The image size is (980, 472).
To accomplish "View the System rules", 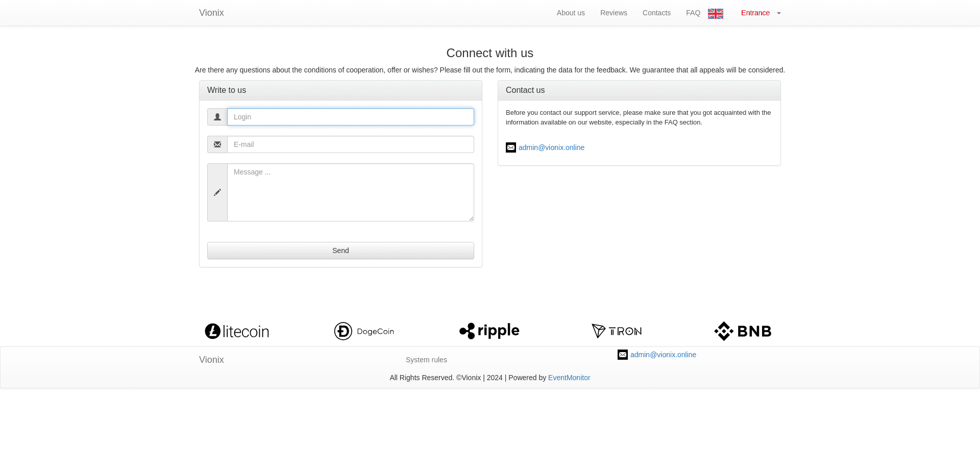I will (426, 360).
